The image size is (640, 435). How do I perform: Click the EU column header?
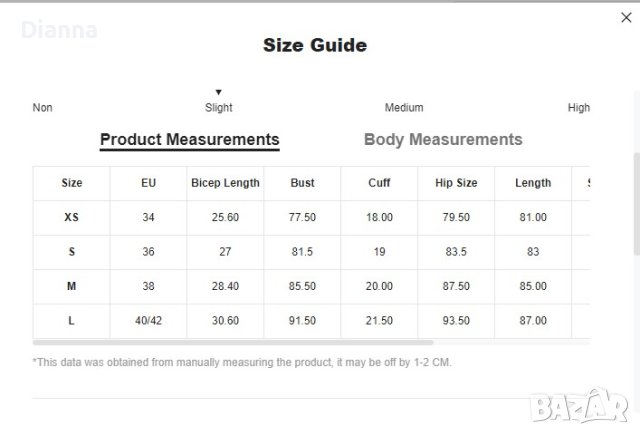(149, 183)
